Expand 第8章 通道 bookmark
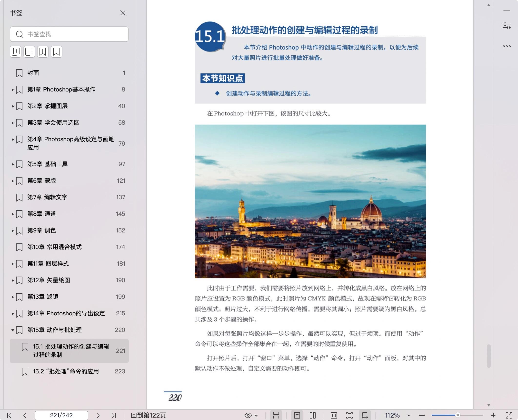The image size is (518, 420). coord(12,214)
